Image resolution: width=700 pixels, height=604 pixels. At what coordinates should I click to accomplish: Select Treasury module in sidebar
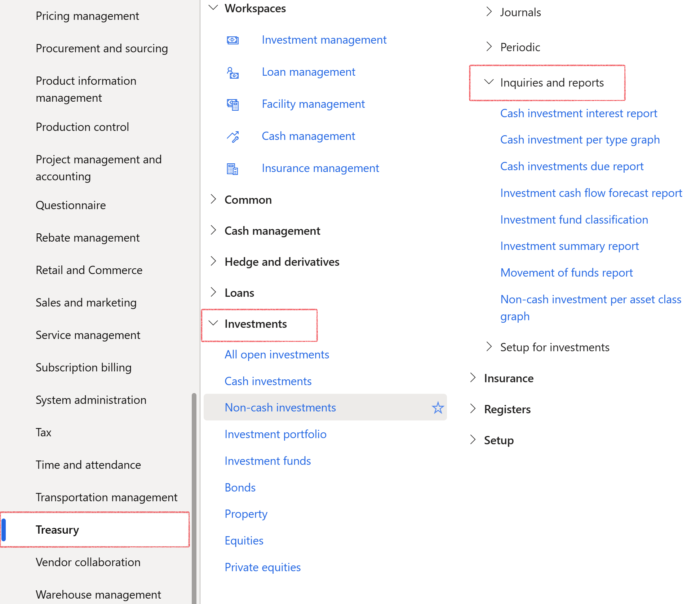pyautogui.click(x=95, y=530)
